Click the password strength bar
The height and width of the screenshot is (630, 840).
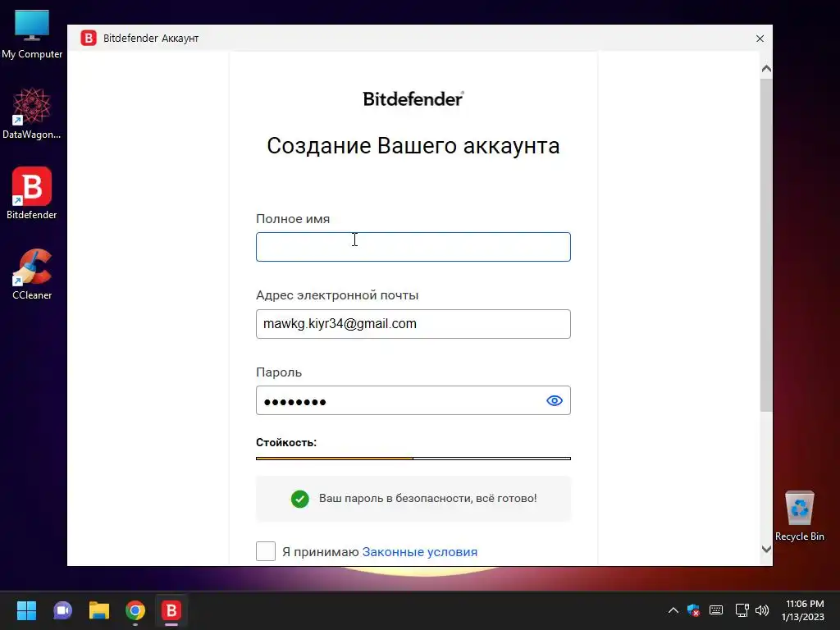(413, 459)
